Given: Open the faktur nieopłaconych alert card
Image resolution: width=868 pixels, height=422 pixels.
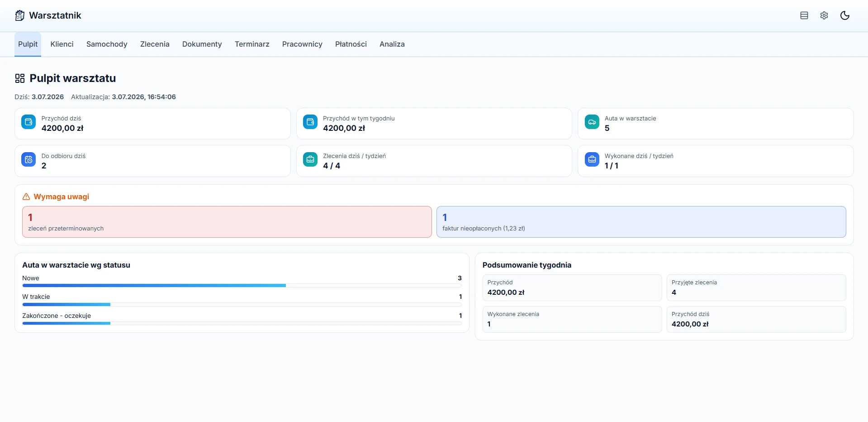Looking at the screenshot, I should click(x=641, y=222).
